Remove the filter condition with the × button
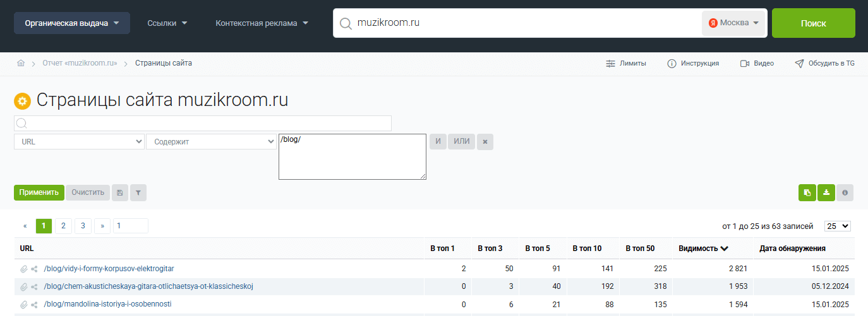 tap(485, 142)
